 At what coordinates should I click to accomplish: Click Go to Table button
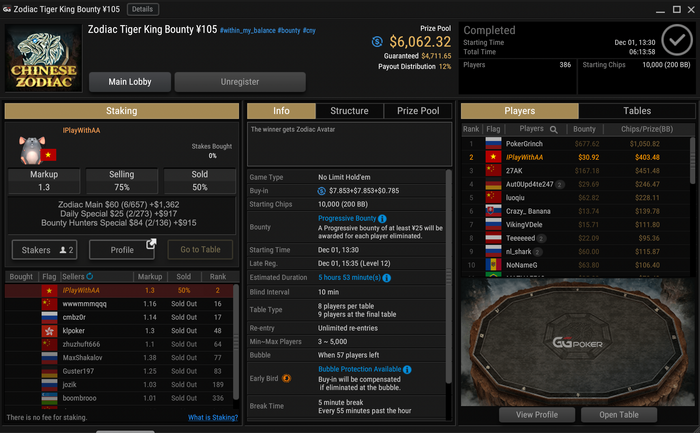[x=200, y=250]
